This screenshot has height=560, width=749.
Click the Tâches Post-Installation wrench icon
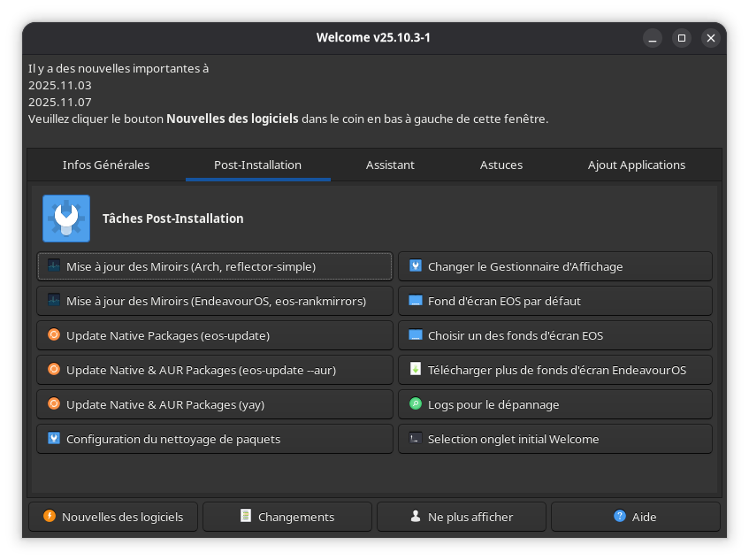tap(66, 219)
